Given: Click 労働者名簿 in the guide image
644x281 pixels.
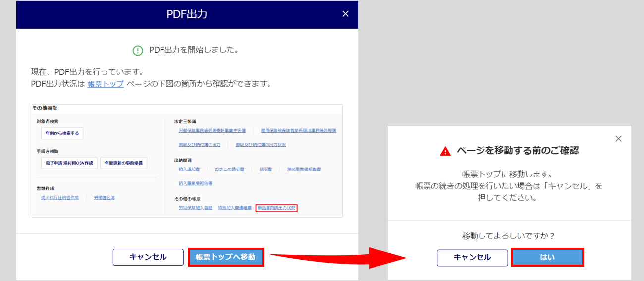Looking at the screenshot, I should coord(104,197).
